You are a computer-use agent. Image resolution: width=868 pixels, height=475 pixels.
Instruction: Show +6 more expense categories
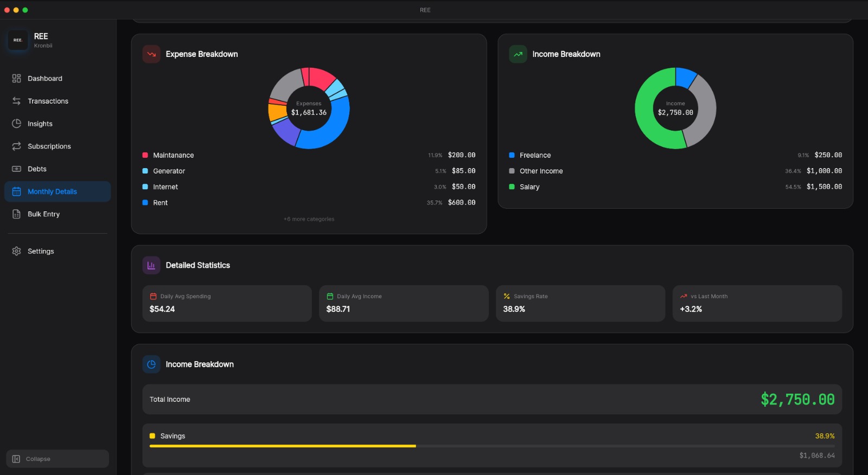309,219
